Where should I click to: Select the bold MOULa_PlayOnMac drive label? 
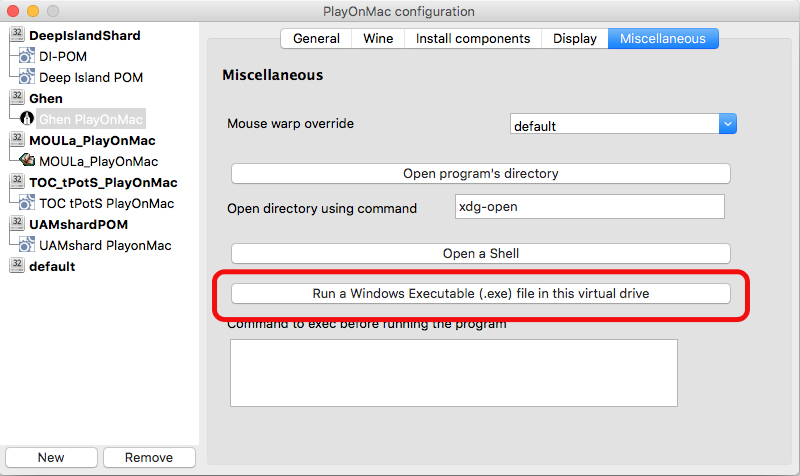tap(92, 140)
